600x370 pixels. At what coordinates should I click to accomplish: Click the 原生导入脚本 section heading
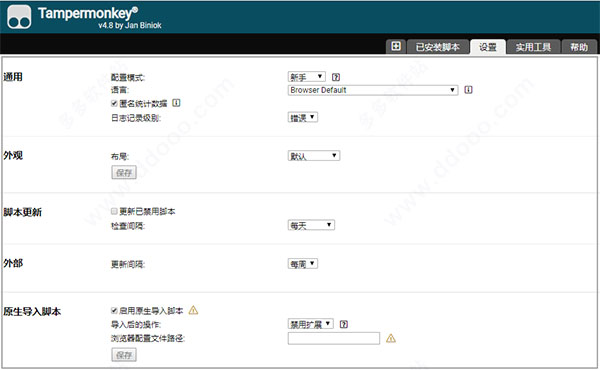(x=32, y=311)
